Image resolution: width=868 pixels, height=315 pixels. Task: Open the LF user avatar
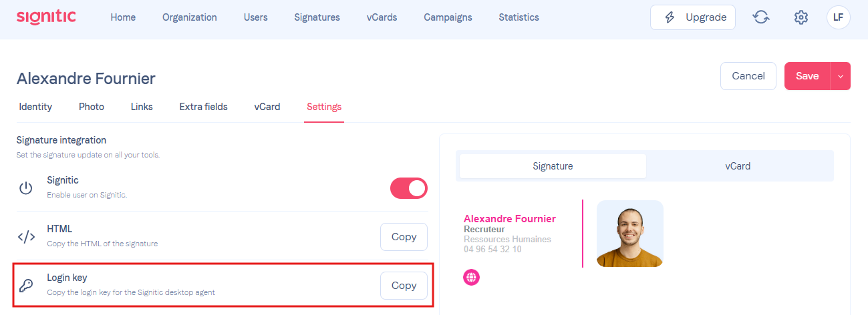(x=838, y=17)
